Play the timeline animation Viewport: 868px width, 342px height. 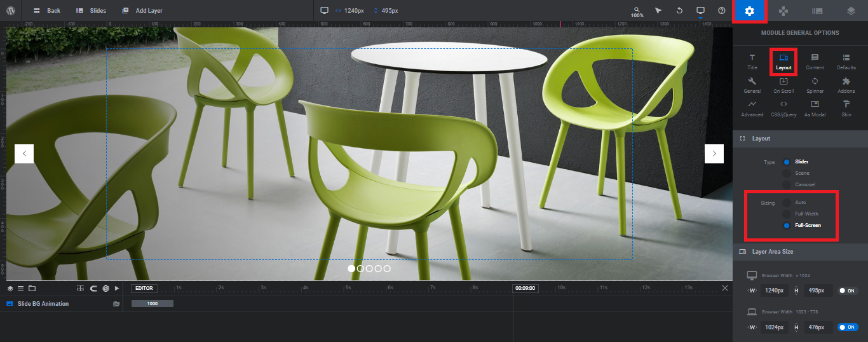117,289
